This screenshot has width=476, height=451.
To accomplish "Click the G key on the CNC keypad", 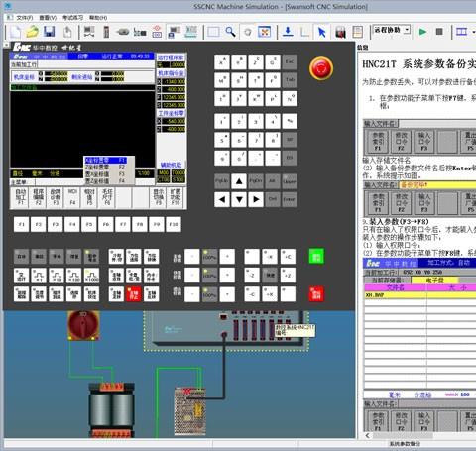I will 273,62.
